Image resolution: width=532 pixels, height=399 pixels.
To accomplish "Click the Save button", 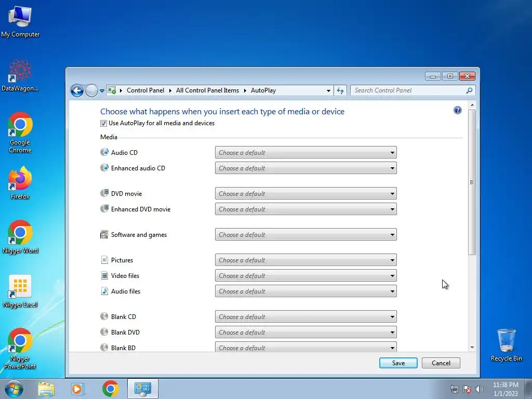I will pyautogui.click(x=398, y=363).
